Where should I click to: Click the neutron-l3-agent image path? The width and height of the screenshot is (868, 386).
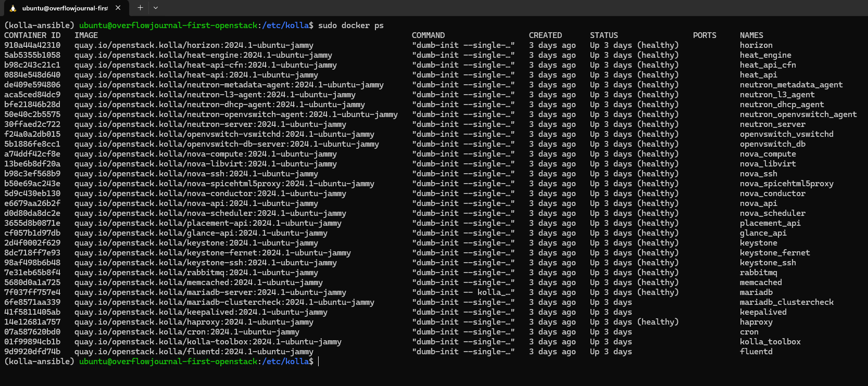tap(215, 95)
